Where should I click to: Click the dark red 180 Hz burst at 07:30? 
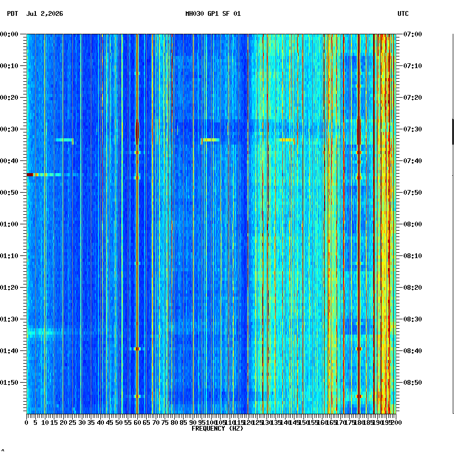(359, 132)
